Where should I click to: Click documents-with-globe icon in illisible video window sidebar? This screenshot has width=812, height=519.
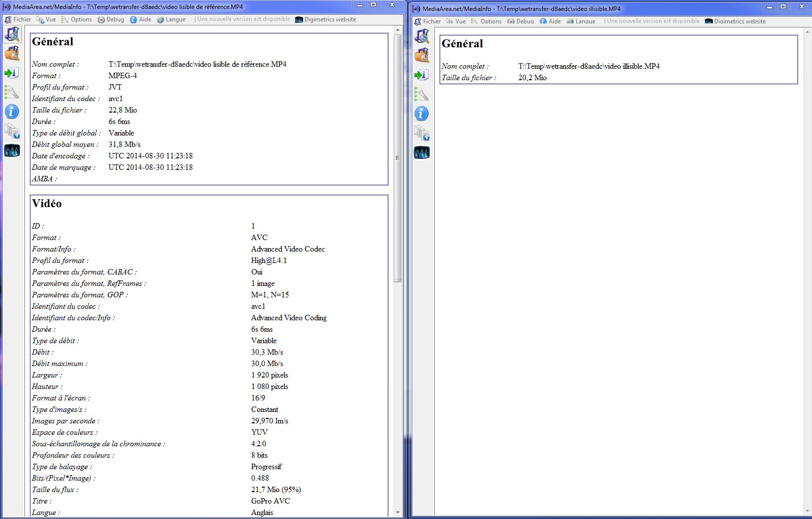tap(422, 133)
